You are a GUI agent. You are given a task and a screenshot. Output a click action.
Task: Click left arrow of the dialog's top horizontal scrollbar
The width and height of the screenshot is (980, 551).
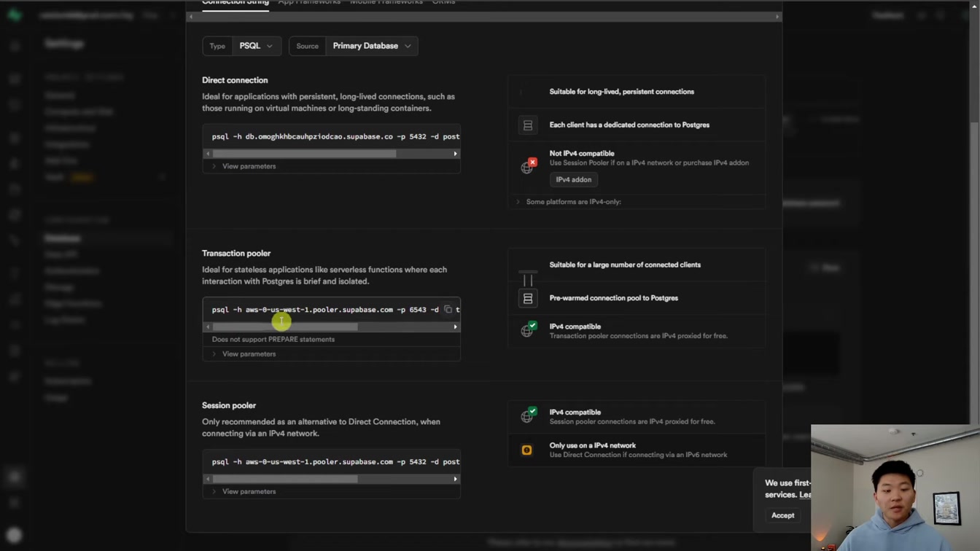pos(191,16)
